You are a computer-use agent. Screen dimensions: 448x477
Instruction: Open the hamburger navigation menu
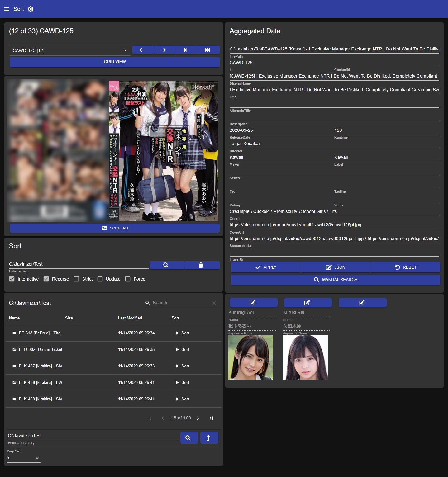point(7,9)
